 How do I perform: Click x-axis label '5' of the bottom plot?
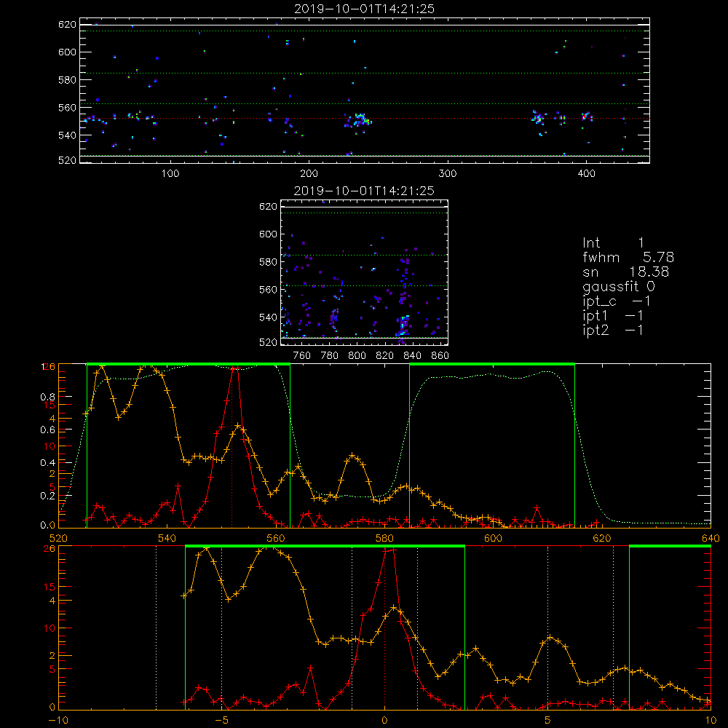point(548,721)
